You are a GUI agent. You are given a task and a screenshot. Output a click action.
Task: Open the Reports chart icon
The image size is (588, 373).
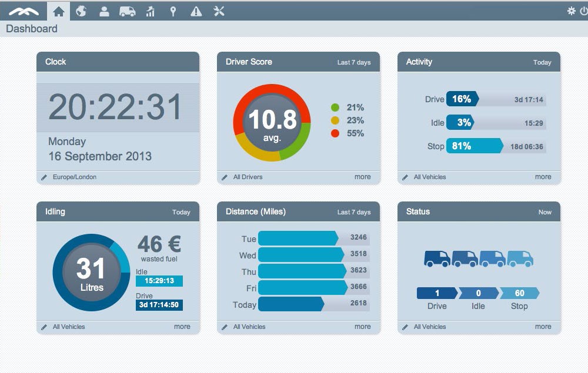pyautogui.click(x=150, y=11)
